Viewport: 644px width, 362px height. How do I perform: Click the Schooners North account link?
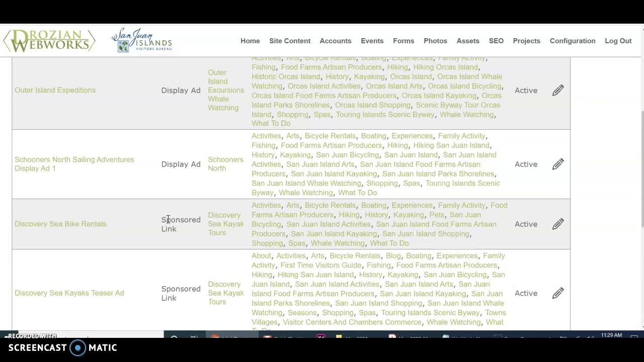pyautogui.click(x=225, y=164)
